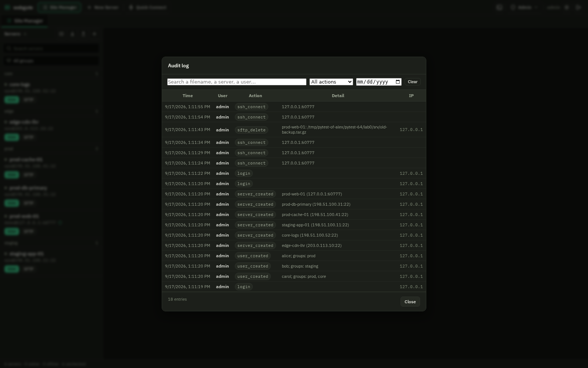Viewport: 588px width, 368px height.
Task: Focus the audit log search field
Action: [237, 82]
